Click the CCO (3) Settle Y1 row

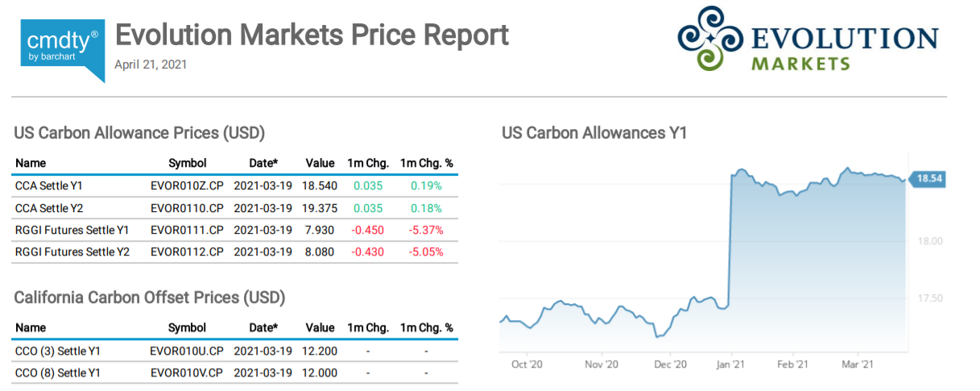pos(57,351)
